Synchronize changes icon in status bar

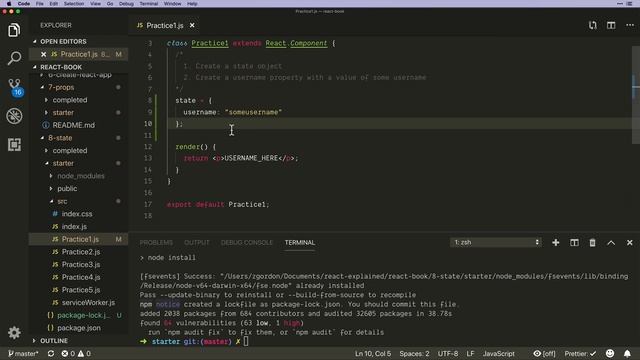pos(51,353)
